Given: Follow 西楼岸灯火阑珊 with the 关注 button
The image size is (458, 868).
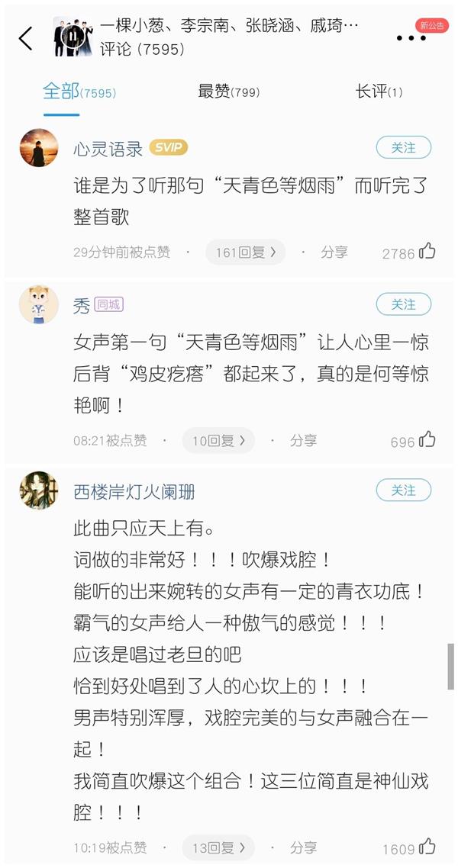Looking at the screenshot, I should click(x=403, y=490).
